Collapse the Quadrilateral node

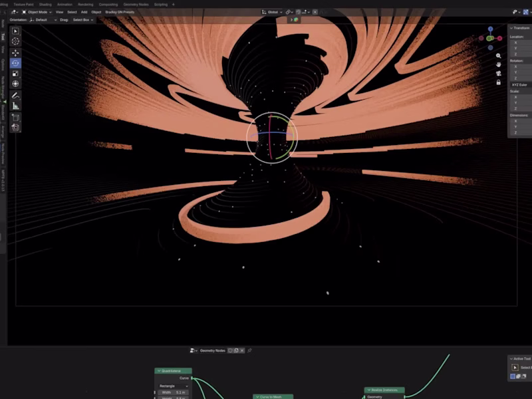(x=159, y=371)
